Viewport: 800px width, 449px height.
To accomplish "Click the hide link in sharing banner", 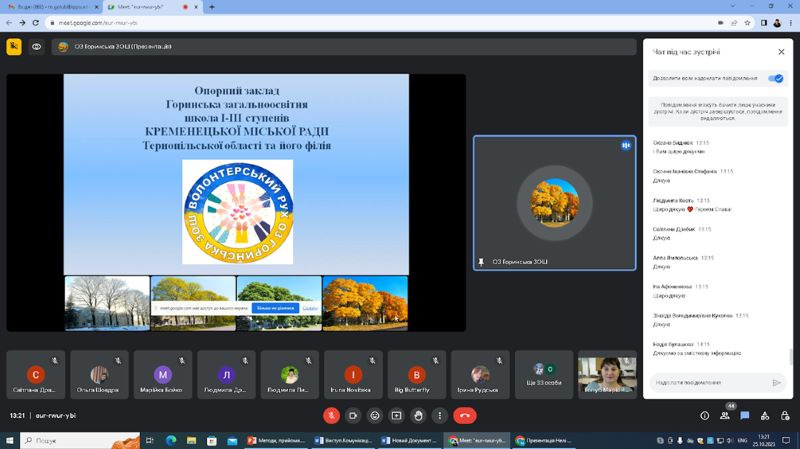I will tap(310, 308).
